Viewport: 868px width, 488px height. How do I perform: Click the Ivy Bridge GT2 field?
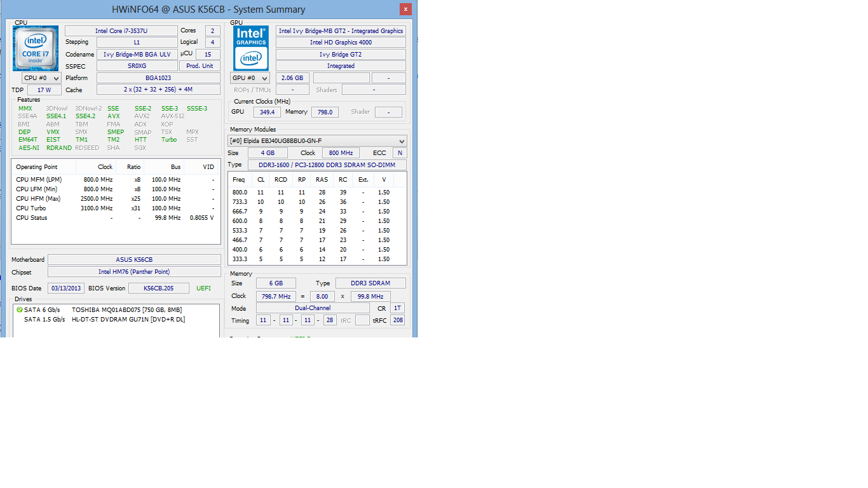(x=341, y=55)
